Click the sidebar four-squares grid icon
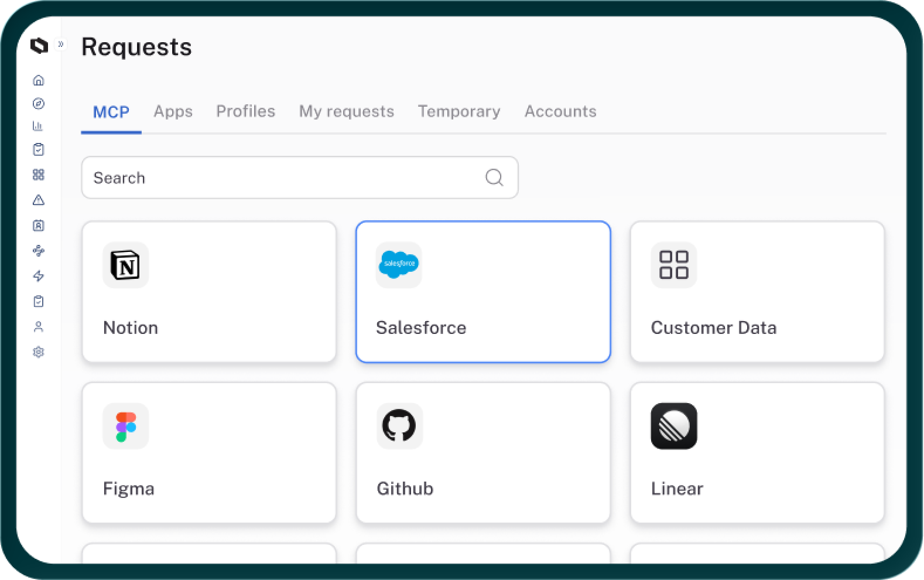The height and width of the screenshot is (580, 924). click(x=39, y=175)
